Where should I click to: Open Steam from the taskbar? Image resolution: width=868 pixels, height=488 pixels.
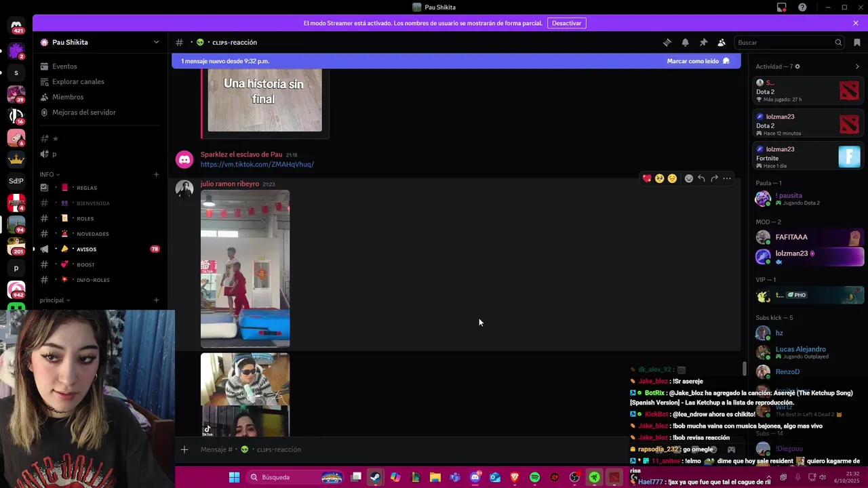pos(375,477)
